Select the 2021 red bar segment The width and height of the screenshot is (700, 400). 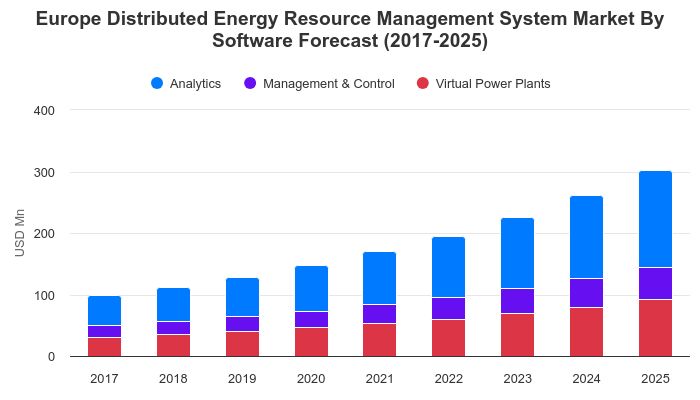379,340
